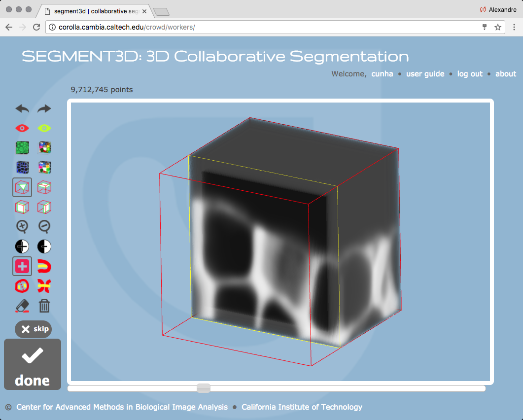
Task: Click the redo arrow icon
Action: 44,108
